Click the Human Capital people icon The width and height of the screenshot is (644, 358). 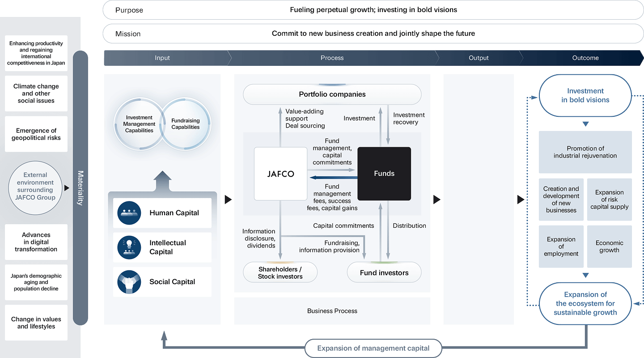click(129, 213)
